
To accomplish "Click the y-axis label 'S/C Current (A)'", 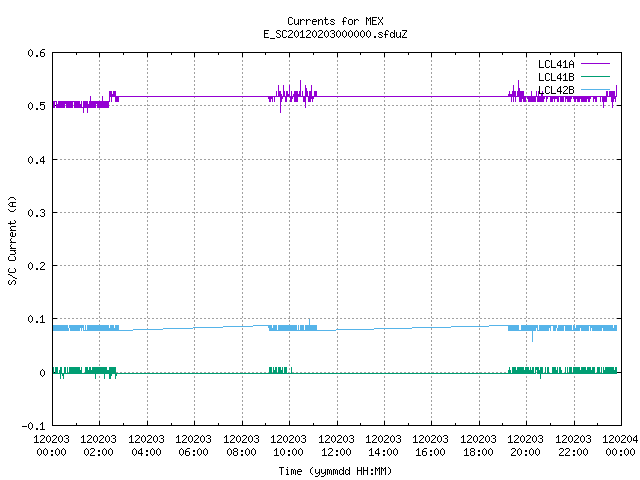I will [12, 240].
